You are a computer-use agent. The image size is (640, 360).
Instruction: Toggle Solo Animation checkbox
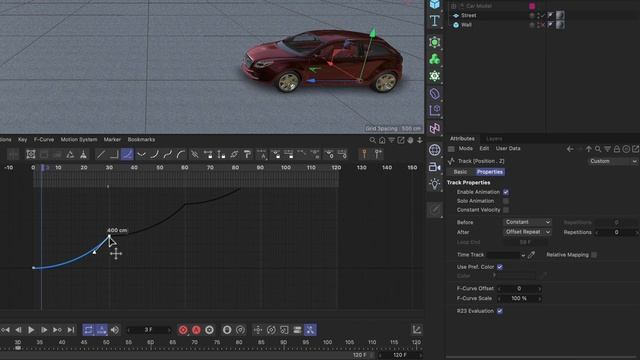coord(506,201)
